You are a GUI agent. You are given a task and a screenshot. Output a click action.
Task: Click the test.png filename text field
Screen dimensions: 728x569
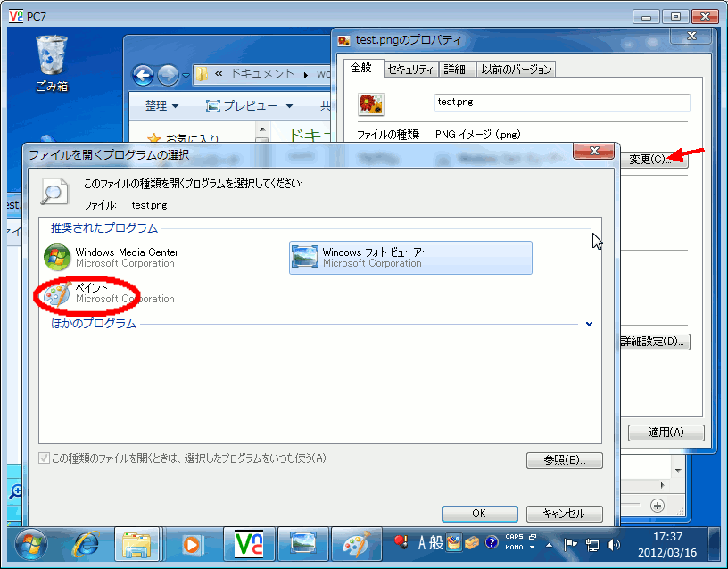click(562, 103)
